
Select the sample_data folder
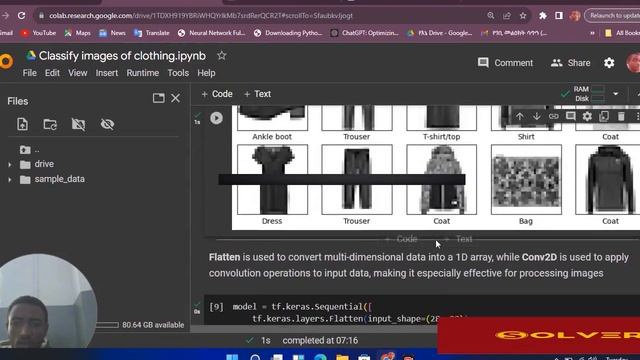(x=60, y=179)
